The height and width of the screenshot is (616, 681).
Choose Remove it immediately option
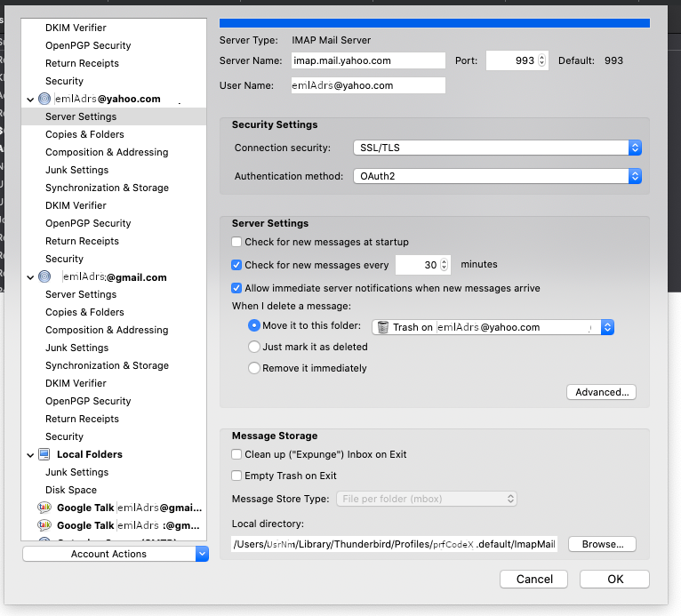click(x=254, y=368)
